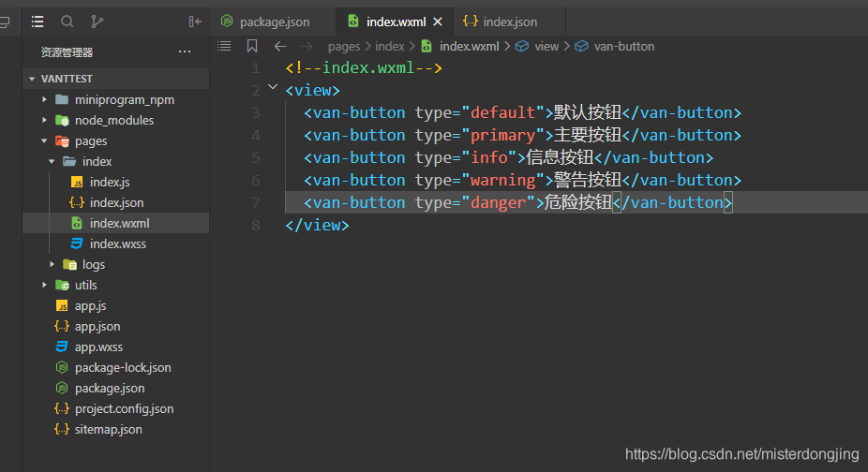Click 'index' folder in the breadcrumb
Image resolution: width=868 pixels, height=472 pixels.
[x=390, y=47]
